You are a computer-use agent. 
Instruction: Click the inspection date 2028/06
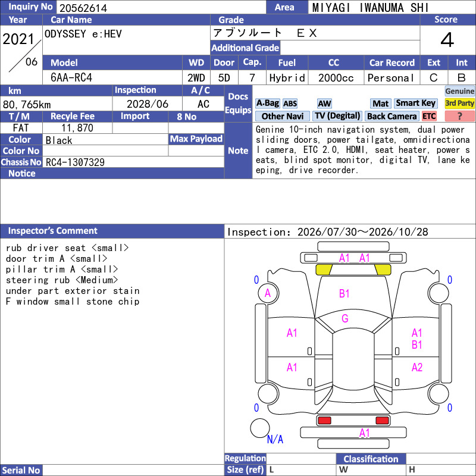tap(148, 104)
